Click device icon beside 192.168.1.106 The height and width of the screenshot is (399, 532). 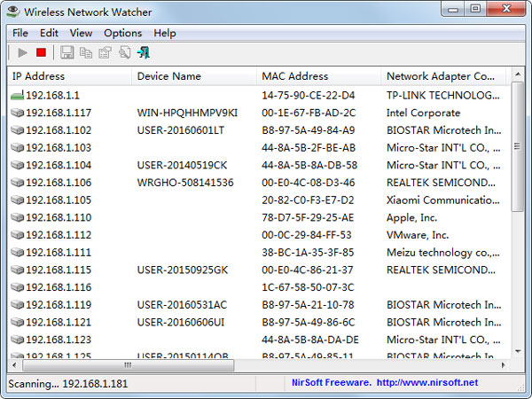pyautogui.click(x=18, y=183)
